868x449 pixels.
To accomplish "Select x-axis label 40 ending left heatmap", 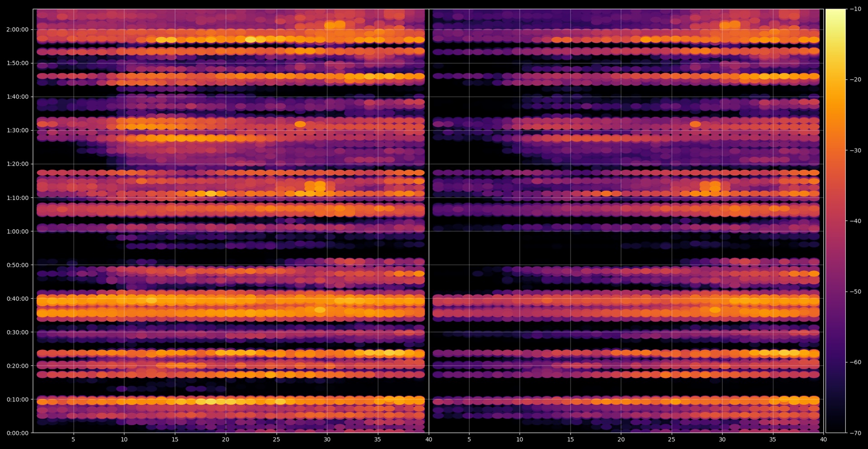I will point(429,440).
